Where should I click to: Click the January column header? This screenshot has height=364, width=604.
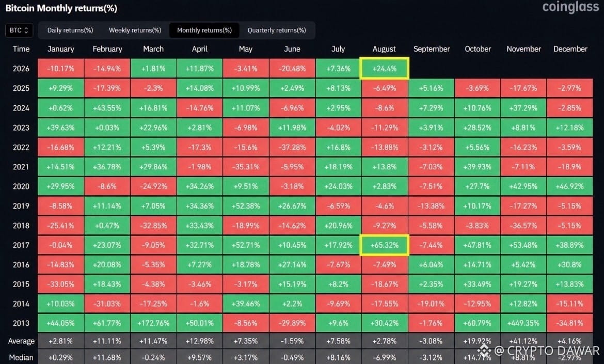point(60,49)
